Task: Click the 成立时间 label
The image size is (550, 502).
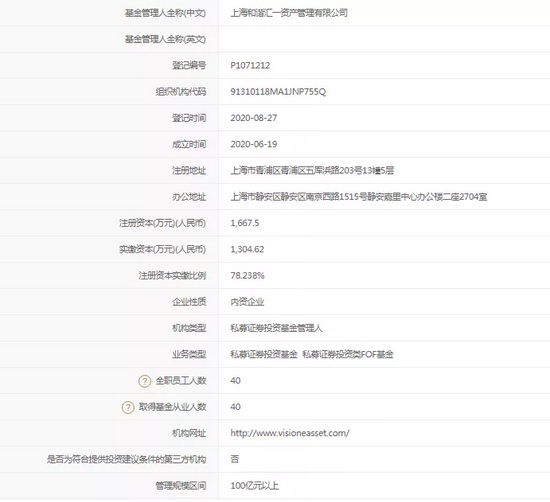Action: (x=189, y=144)
